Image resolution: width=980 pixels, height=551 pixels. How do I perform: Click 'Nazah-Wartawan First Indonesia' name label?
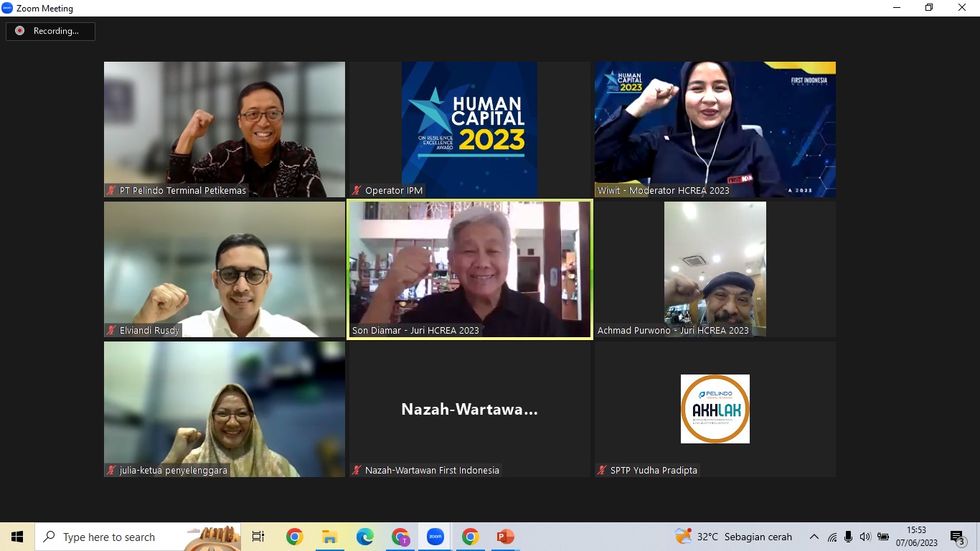tap(432, 471)
